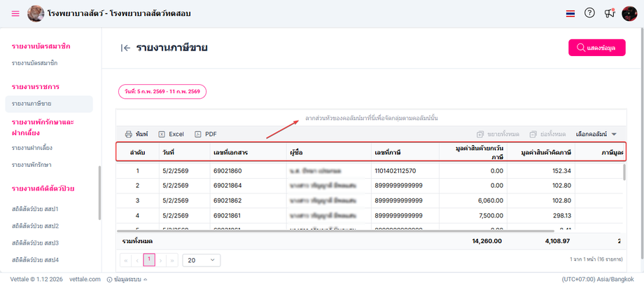This screenshot has width=644, height=286.
Task: Go to first page of table
Action: point(126,260)
